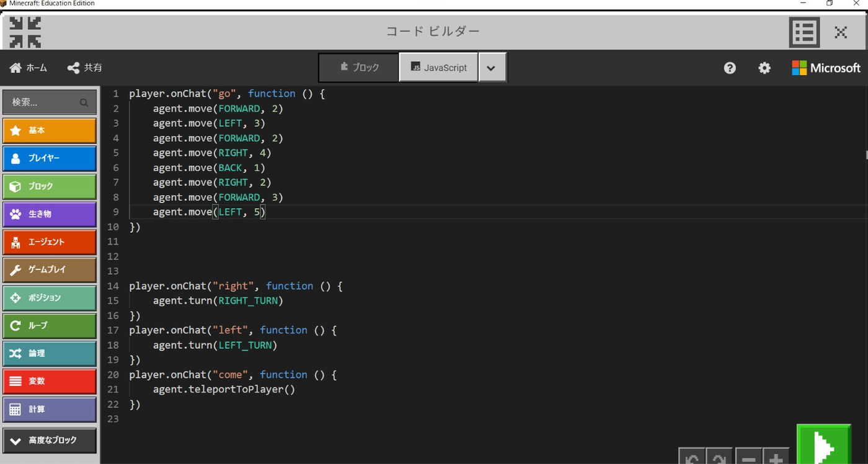
Task: Open the 変数 category
Action: pyautogui.click(x=50, y=382)
